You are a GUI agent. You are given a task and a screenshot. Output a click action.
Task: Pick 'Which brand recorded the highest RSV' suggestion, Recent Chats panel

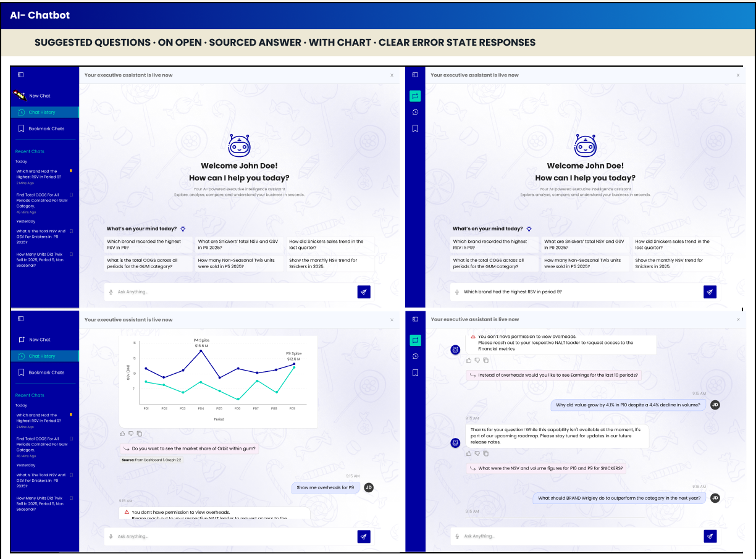point(148,245)
